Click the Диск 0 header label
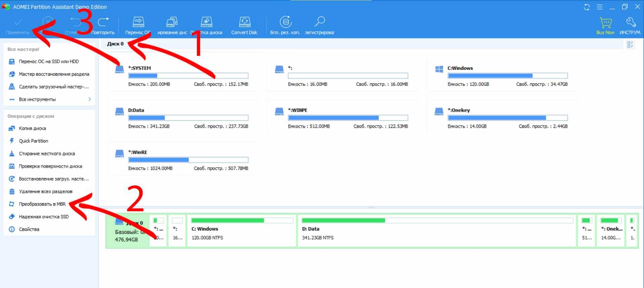 pyautogui.click(x=115, y=44)
